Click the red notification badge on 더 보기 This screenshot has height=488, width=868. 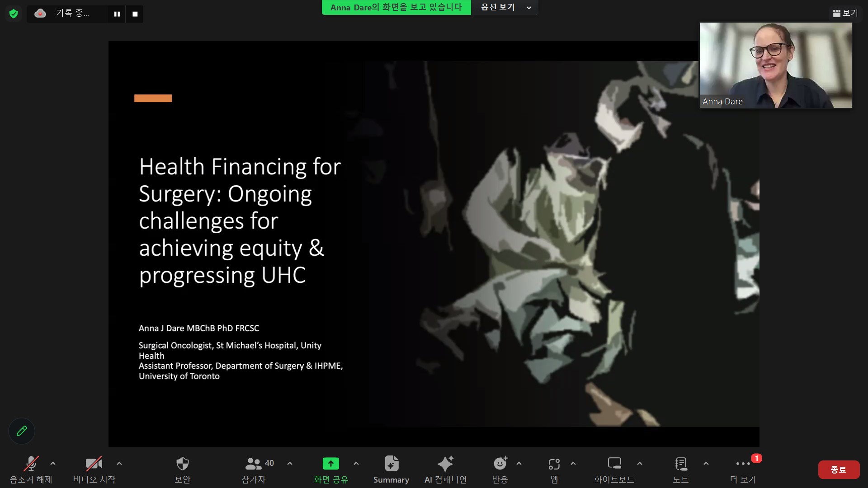[x=756, y=458]
